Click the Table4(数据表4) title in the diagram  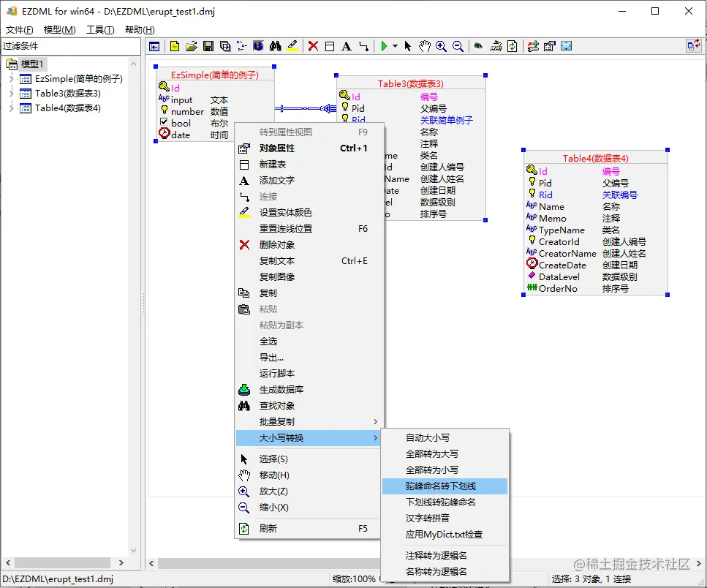pos(595,158)
